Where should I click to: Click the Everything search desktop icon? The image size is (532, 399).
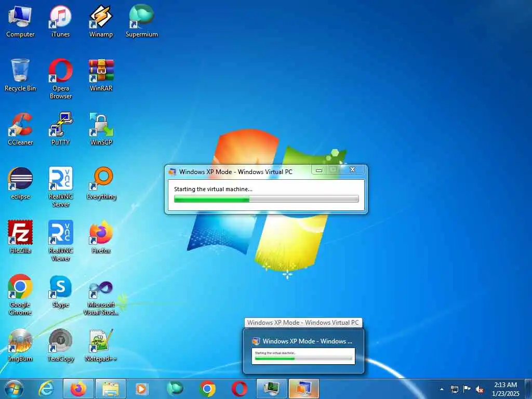tap(101, 183)
